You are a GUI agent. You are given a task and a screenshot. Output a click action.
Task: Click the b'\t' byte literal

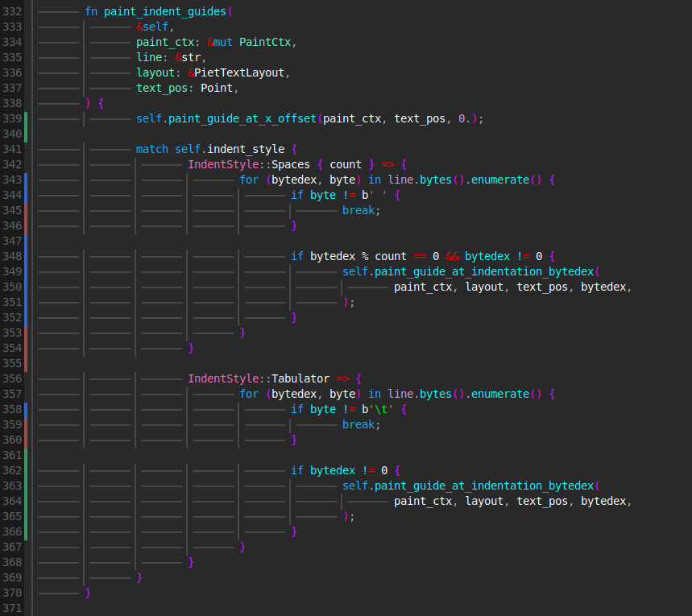click(x=377, y=409)
